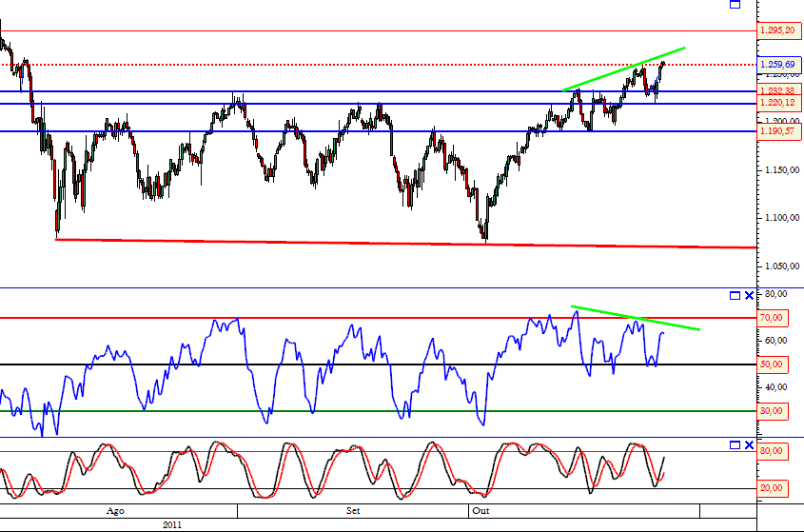Select the green trendline on price chart
The width and height of the screenshot is (804, 532).
[x=623, y=69]
